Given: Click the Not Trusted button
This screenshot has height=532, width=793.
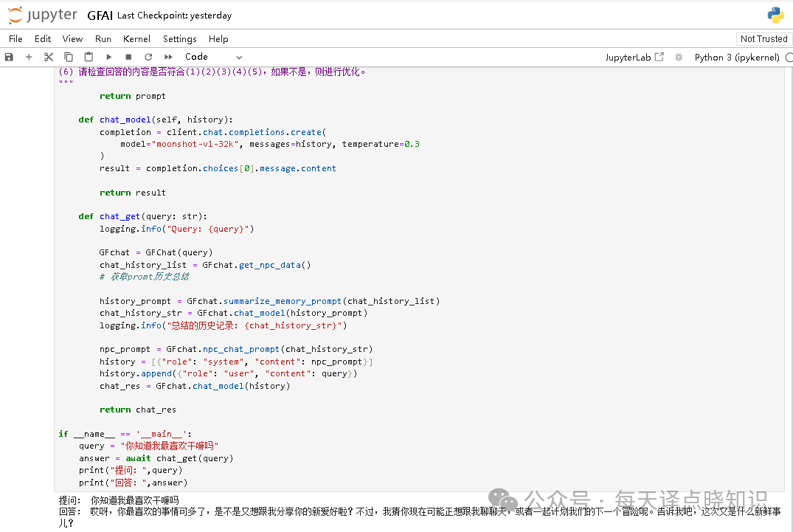Looking at the screenshot, I should (x=763, y=39).
